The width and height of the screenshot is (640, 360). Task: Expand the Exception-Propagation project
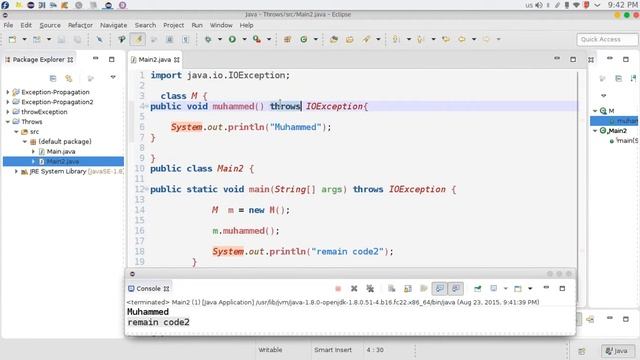(7, 92)
